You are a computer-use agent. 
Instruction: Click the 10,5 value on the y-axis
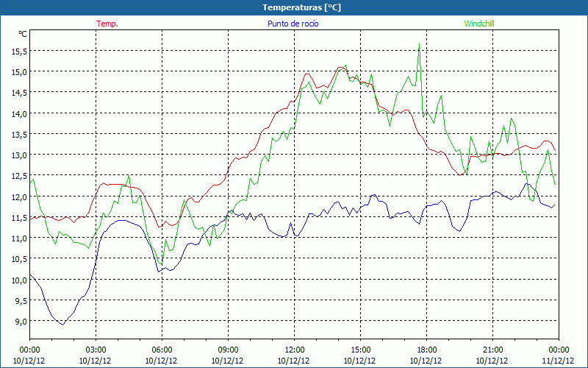point(19,259)
